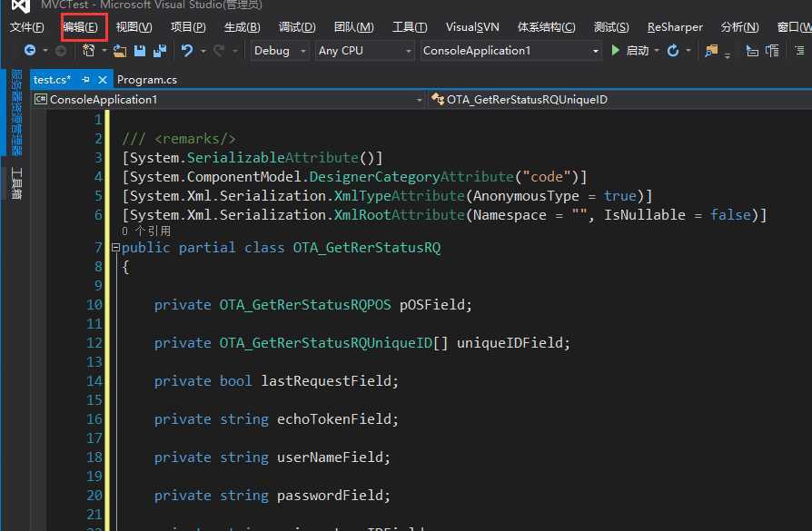Open the OTA_GetRerStatusRQUniqueID type dropdown
Screen dimensions: 812x531
(619, 99)
